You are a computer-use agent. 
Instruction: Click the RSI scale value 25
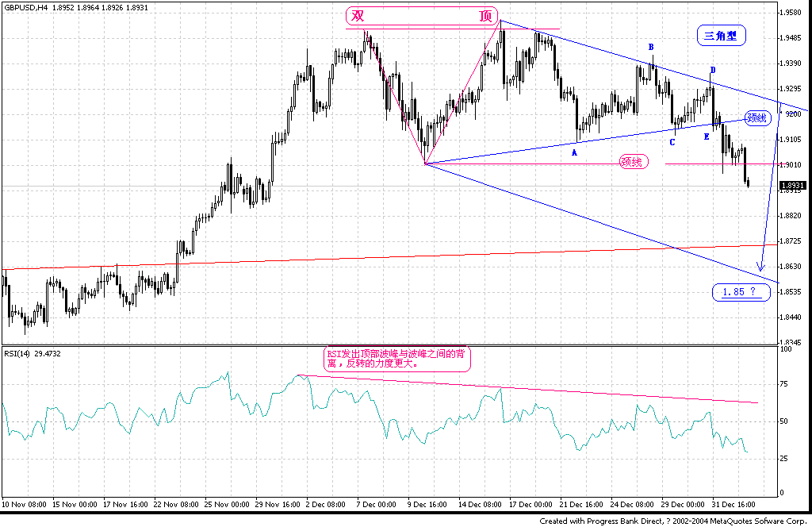click(784, 459)
